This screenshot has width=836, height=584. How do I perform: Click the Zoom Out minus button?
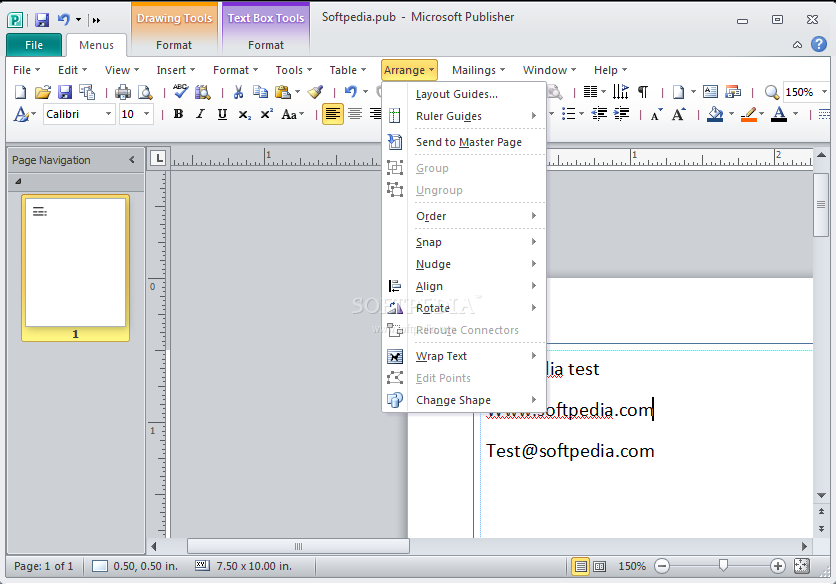pos(662,566)
